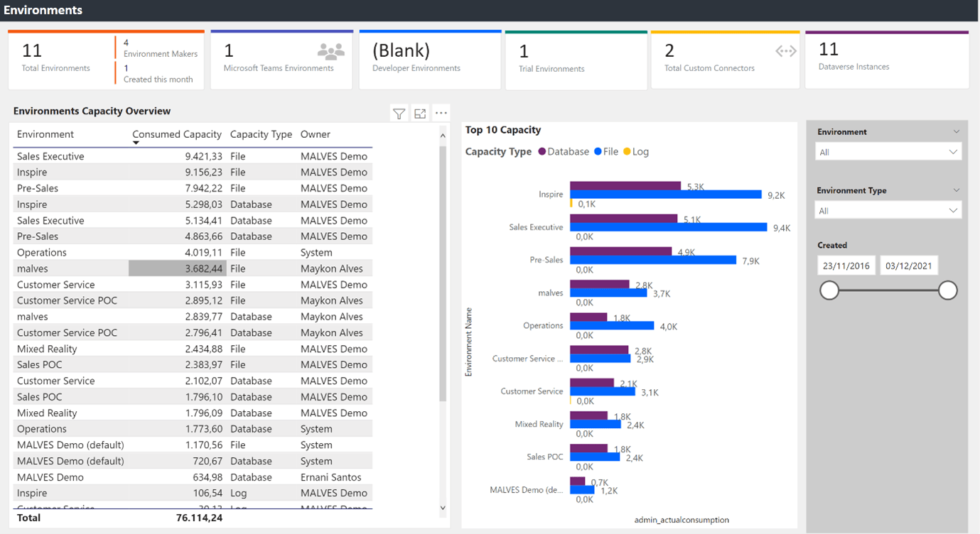Collapse the Environment Type header chevron
The width and height of the screenshot is (980, 534).
coord(956,190)
